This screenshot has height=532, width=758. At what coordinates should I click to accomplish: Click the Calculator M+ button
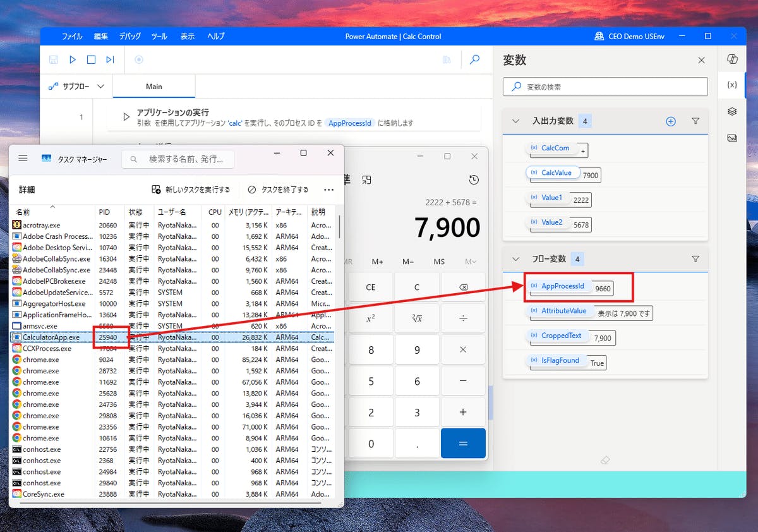tap(377, 262)
